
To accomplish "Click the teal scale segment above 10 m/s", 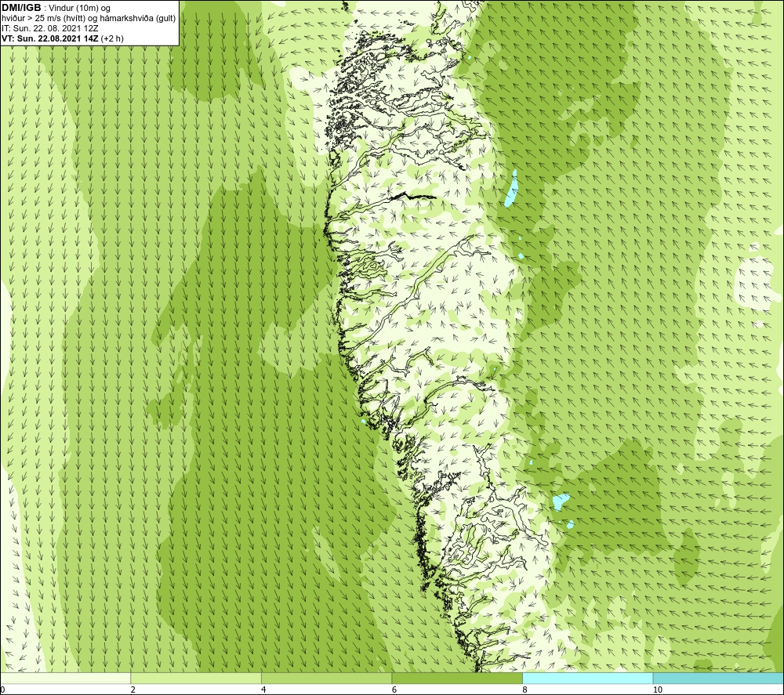I will click(x=718, y=678).
